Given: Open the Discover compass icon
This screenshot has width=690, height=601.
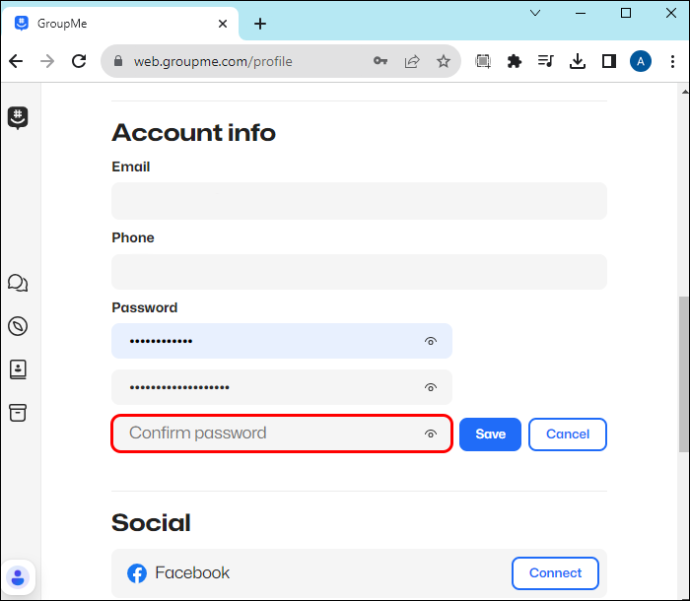Looking at the screenshot, I should point(18,326).
